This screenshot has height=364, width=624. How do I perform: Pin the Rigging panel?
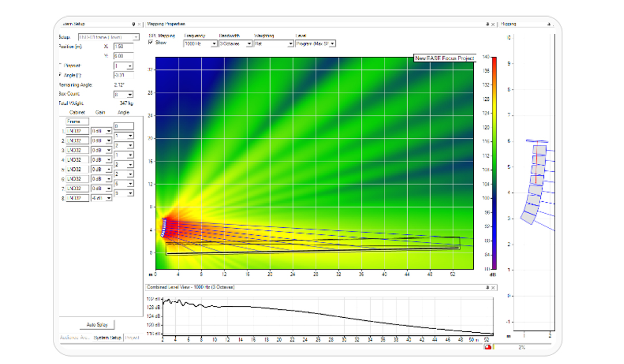tap(549, 24)
